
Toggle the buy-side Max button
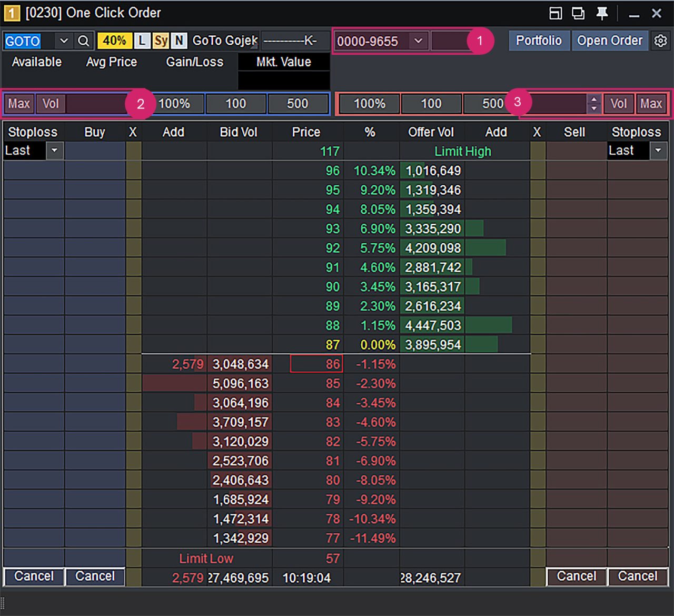coord(19,104)
